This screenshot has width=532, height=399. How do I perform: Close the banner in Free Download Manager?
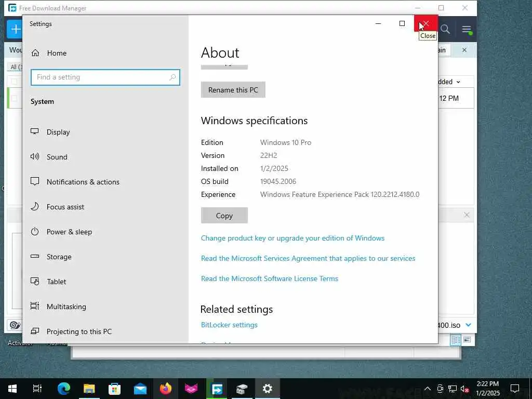coord(464,50)
